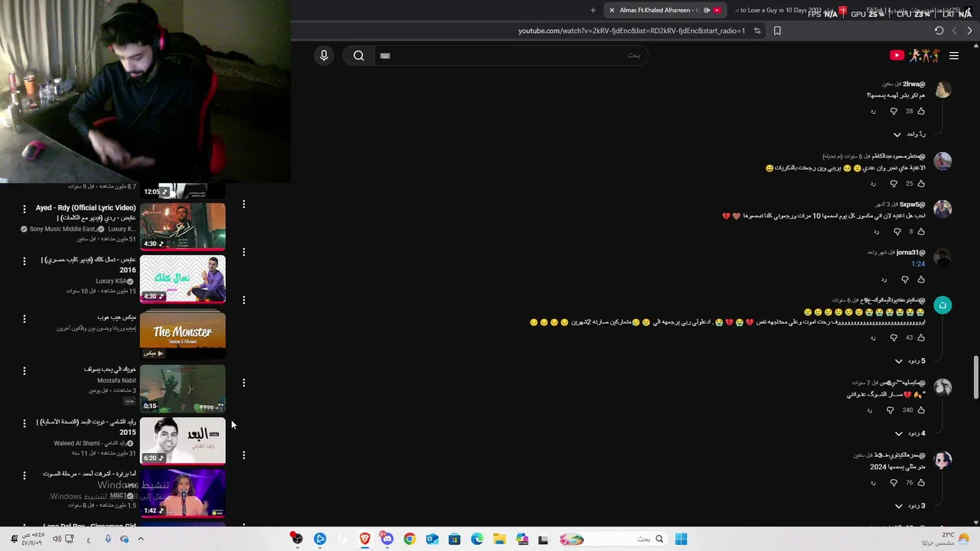Like the comment by @2lrwa
This screenshot has height=551, width=980.
(x=921, y=111)
